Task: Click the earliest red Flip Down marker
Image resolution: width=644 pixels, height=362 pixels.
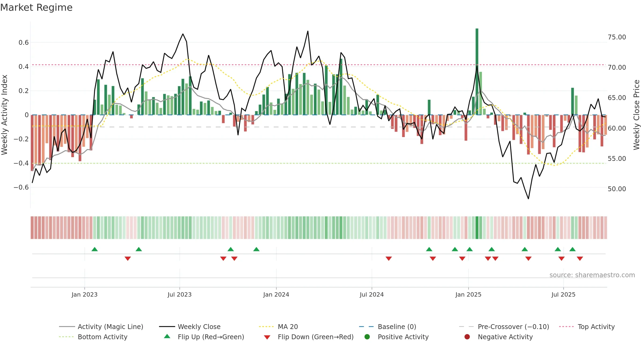Action: coord(128,258)
